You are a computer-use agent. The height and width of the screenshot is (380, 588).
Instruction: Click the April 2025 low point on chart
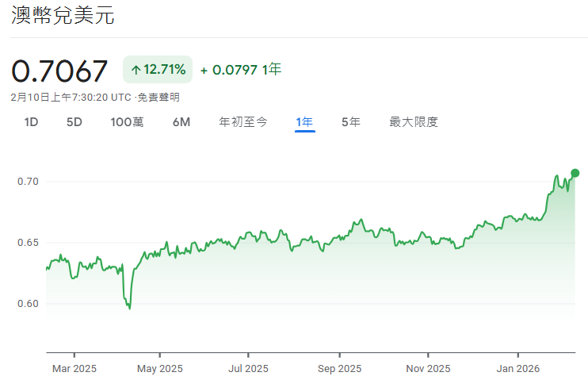130,309
